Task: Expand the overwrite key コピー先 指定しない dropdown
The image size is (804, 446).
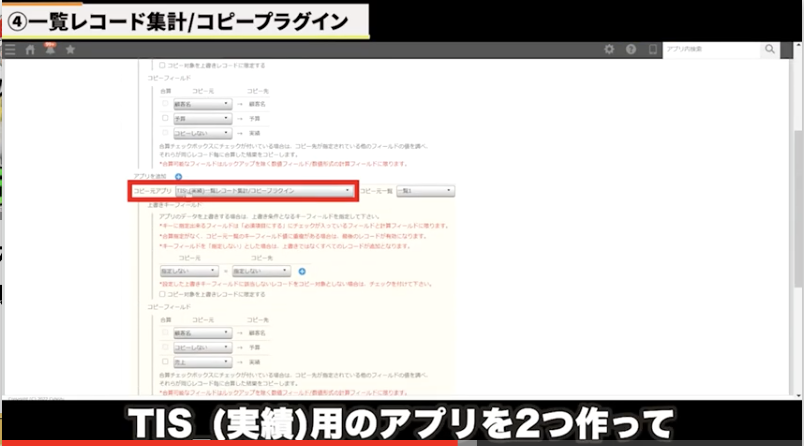Action: coord(261,271)
